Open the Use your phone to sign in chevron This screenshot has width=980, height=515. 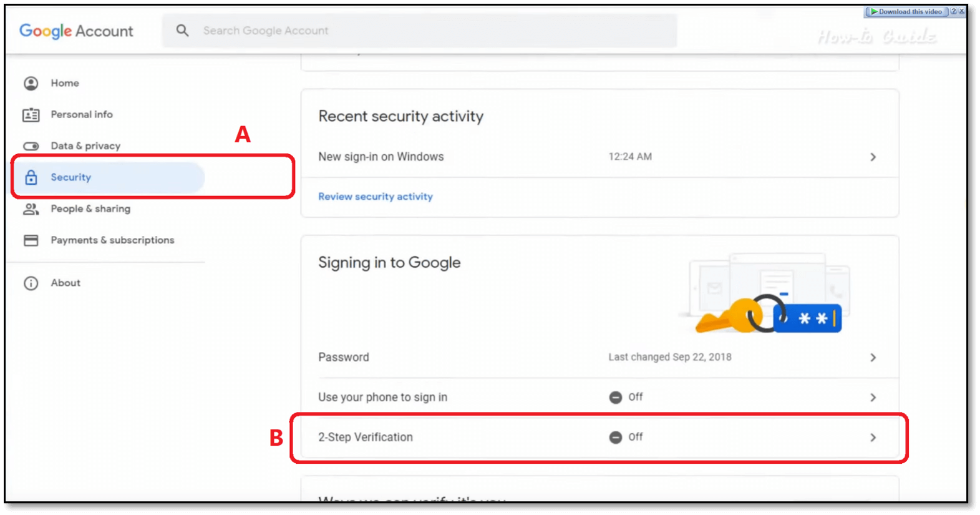tap(873, 398)
